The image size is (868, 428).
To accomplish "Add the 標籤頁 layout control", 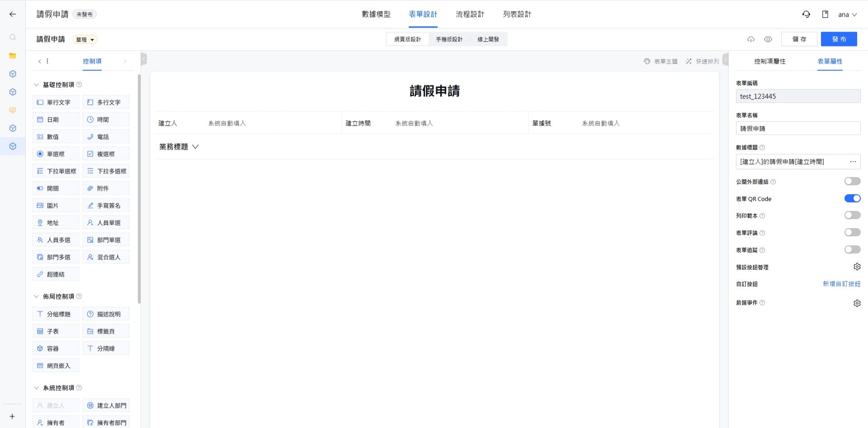I will tap(106, 331).
